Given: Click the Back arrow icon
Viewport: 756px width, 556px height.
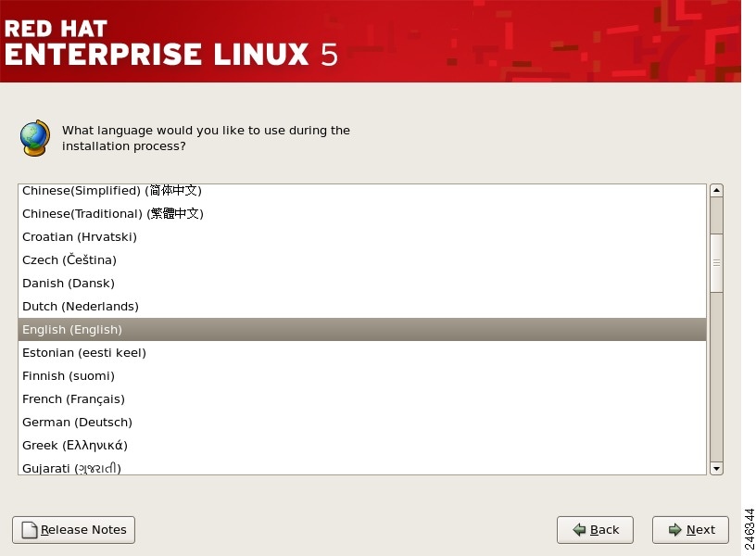Looking at the screenshot, I should (x=579, y=530).
